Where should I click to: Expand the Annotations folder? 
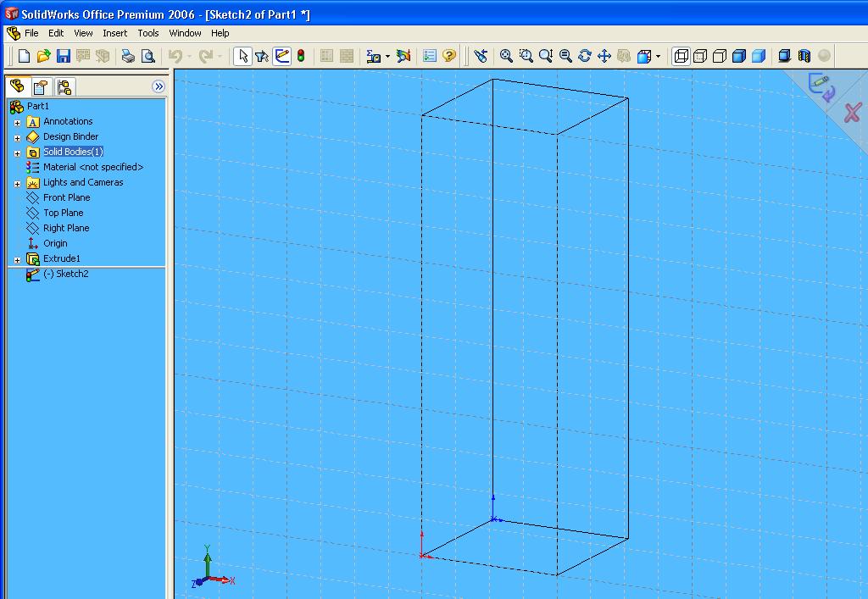[x=17, y=123]
